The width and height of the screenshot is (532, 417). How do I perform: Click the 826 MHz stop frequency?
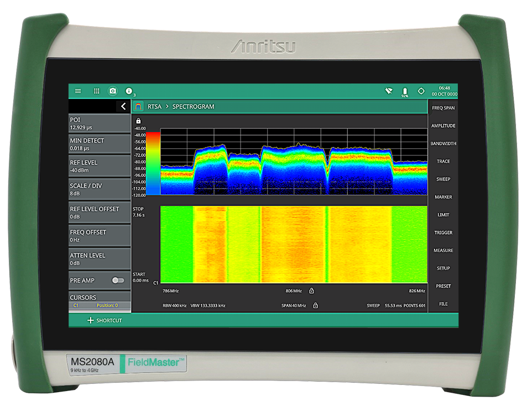417,291
